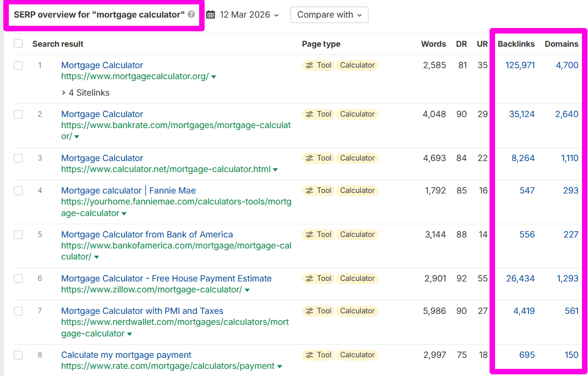588x376 pixels.
Task: Open the 695 backlinks value
Action: tap(527, 355)
